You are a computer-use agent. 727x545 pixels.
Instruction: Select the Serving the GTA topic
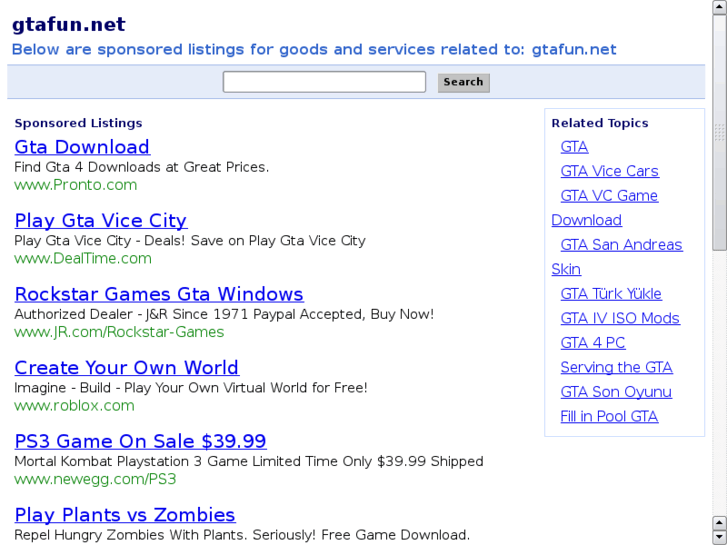[617, 367]
